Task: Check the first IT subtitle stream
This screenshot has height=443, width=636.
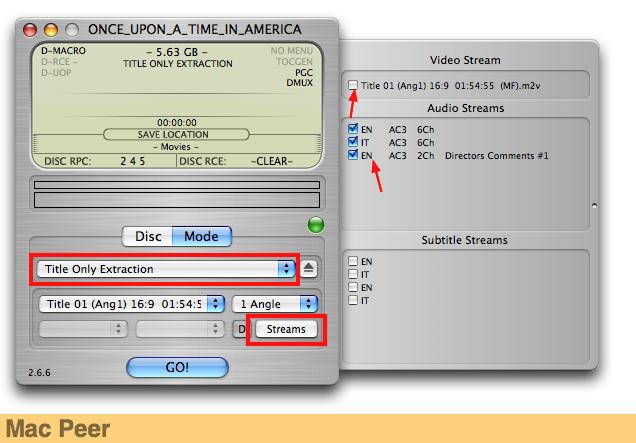Action: (353, 274)
